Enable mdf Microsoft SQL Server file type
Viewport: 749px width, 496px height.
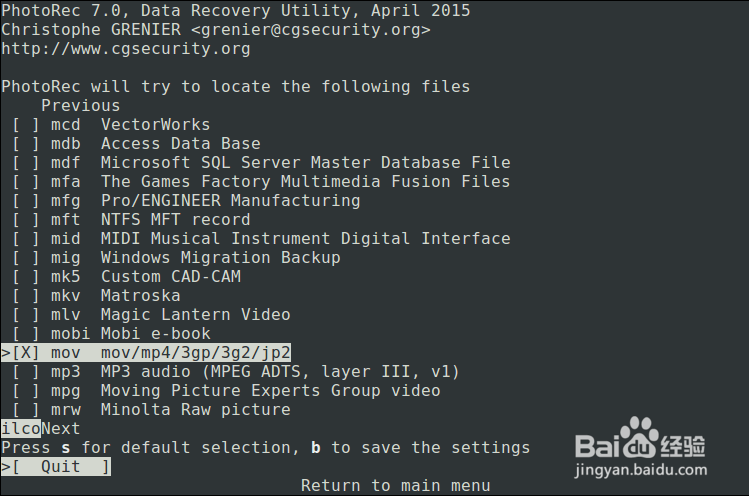coord(26,163)
